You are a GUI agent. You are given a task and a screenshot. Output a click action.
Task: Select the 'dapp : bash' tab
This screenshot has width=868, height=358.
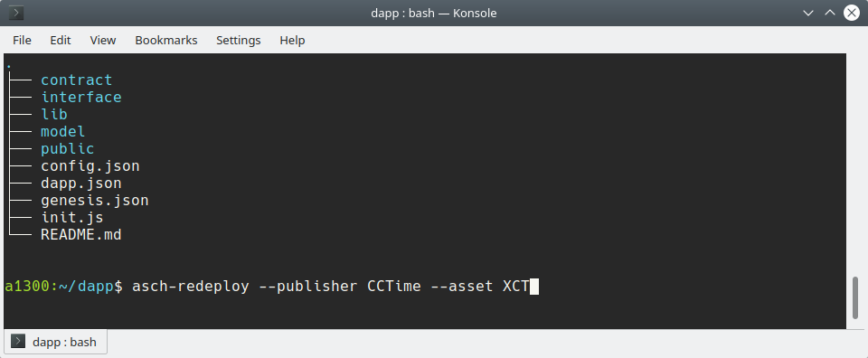[x=55, y=342]
